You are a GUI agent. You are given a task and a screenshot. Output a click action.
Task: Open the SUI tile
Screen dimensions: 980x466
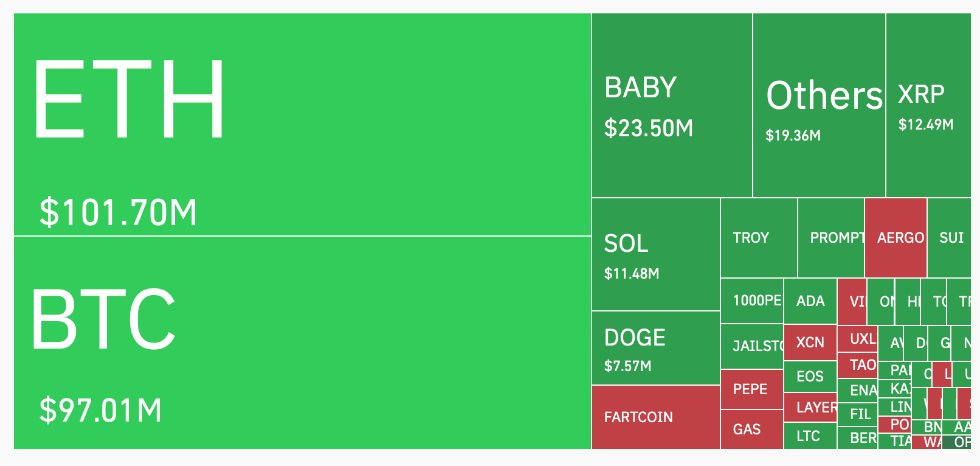pyautogui.click(x=950, y=238)
